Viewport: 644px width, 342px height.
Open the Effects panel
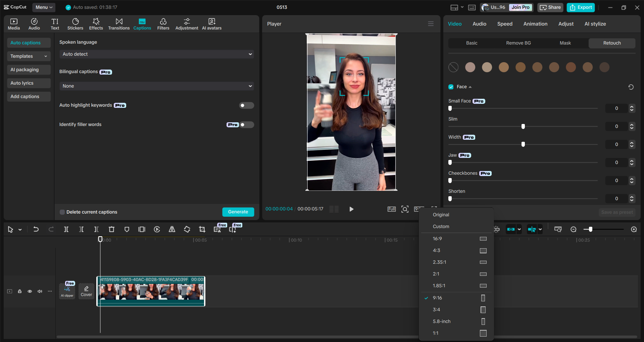tap(96, 24)
